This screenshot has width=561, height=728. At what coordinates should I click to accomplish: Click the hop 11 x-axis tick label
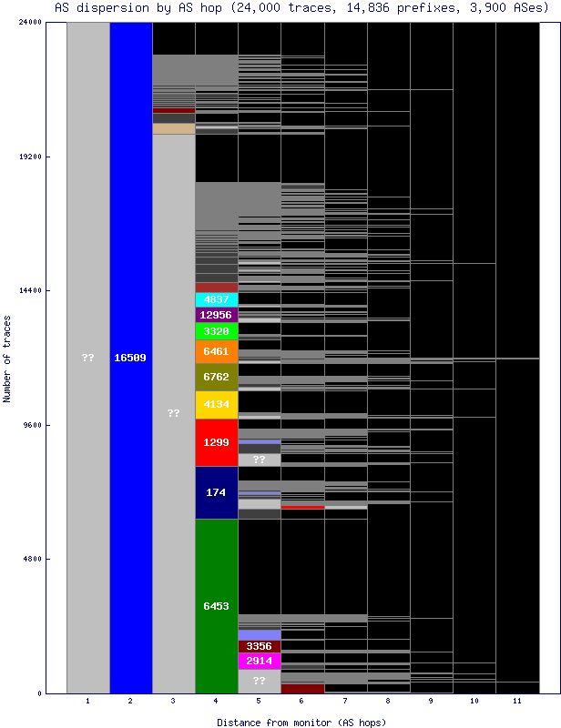pyautogui.click(x=517, y=703)
